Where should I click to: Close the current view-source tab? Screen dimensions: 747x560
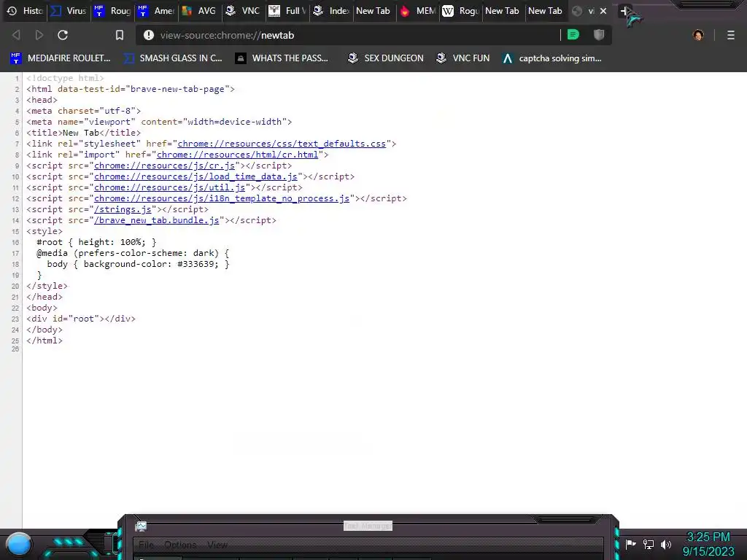click(603, 11)
